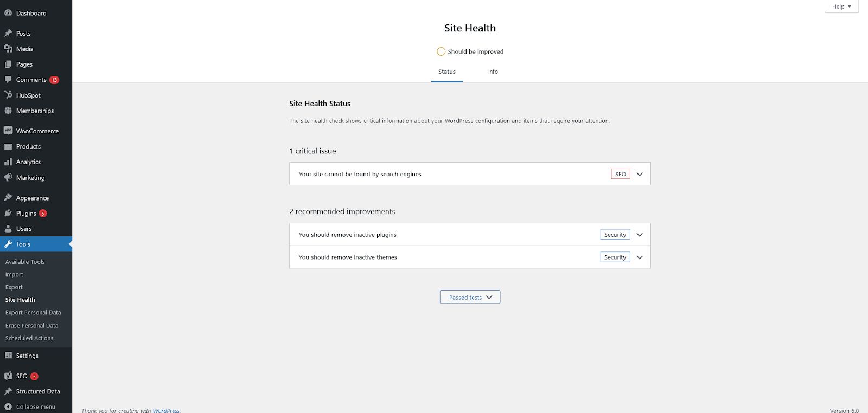The image size is (868, 413).
Task: Click the Tools wrench icon
Action: tap(8, 244)
